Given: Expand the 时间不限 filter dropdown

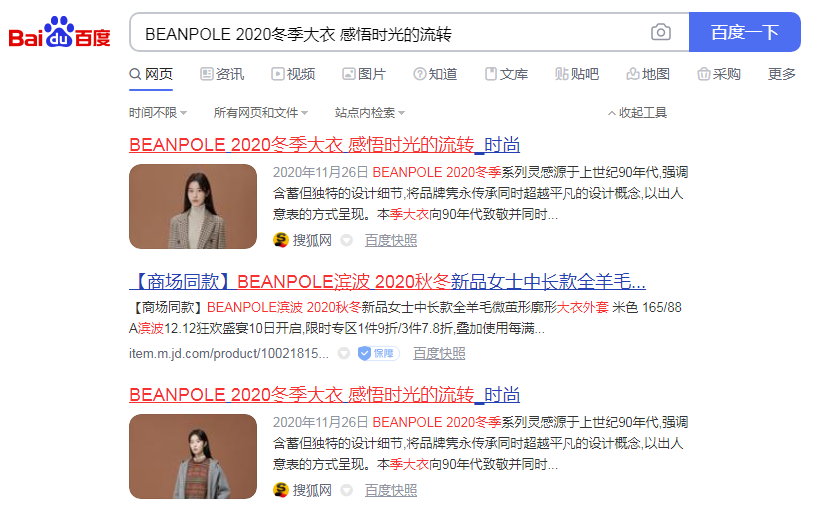Looking at the screenshot, I should coord(158,112).
